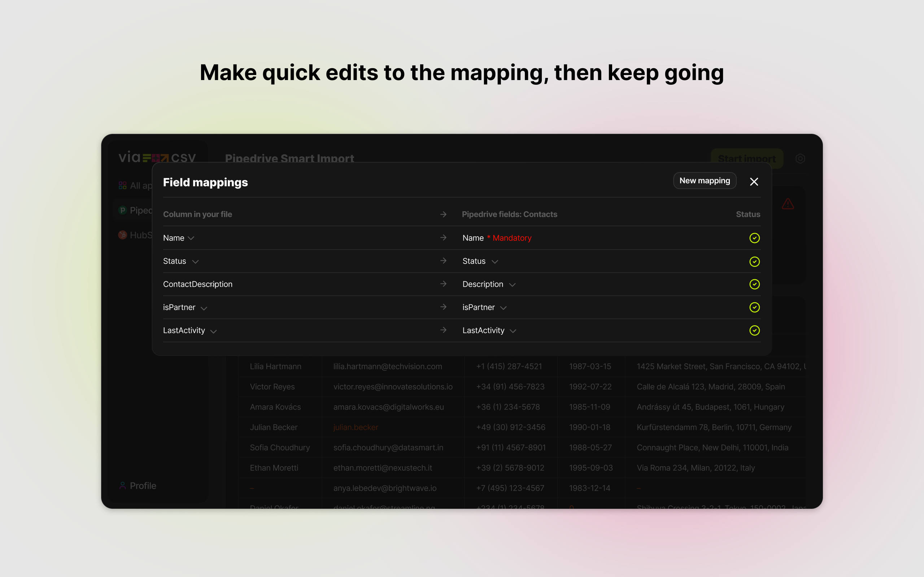Click the green status check for the Name mapping
This screenshot has height=577, width=924.
[754, 238]
